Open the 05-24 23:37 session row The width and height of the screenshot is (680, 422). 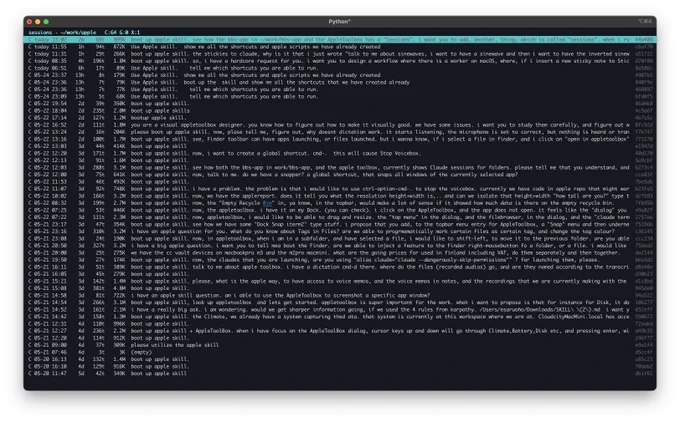340,75
